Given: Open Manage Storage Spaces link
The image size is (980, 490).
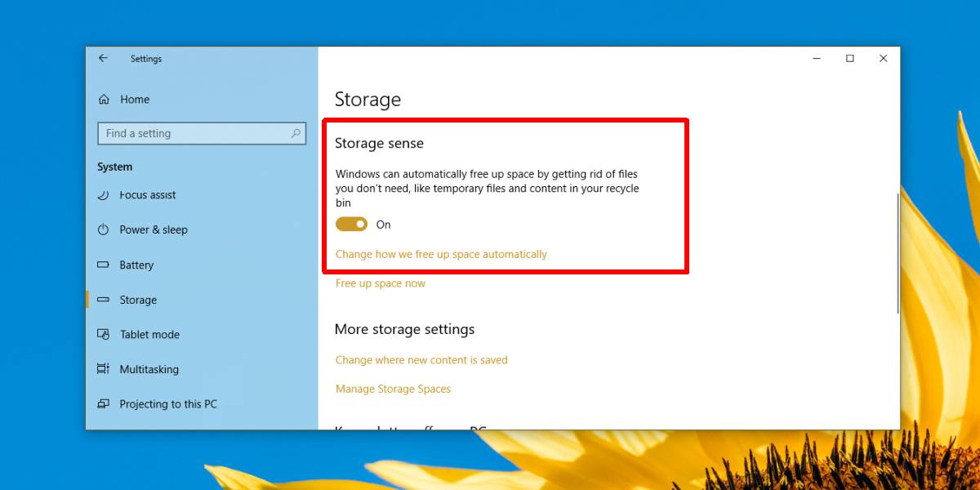Looking at the screenshot, I should tap(393, 389).
